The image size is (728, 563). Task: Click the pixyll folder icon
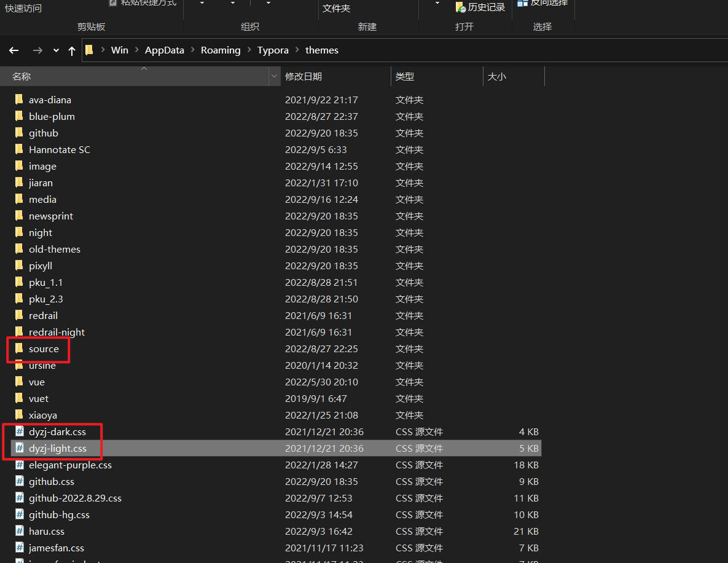[19, 266]
